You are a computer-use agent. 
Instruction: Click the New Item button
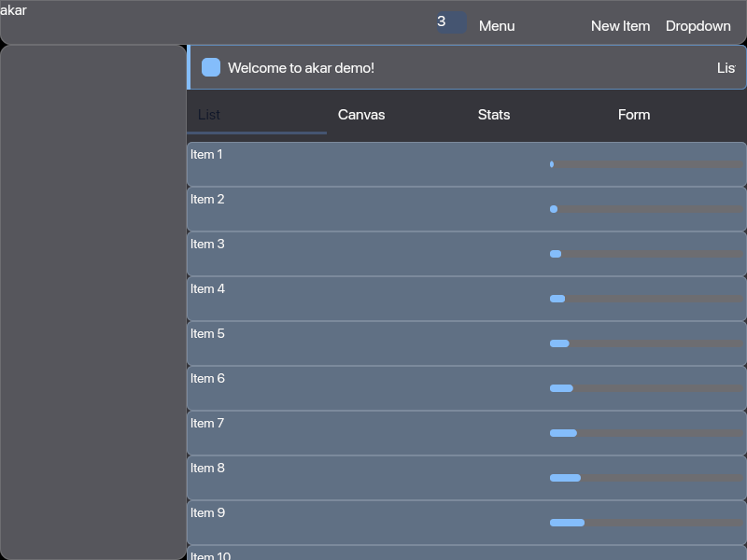pyautogui.click(x=620, y=26)
